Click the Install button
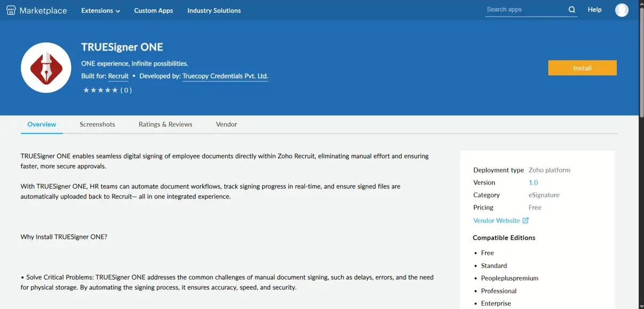 pos(582,68)
